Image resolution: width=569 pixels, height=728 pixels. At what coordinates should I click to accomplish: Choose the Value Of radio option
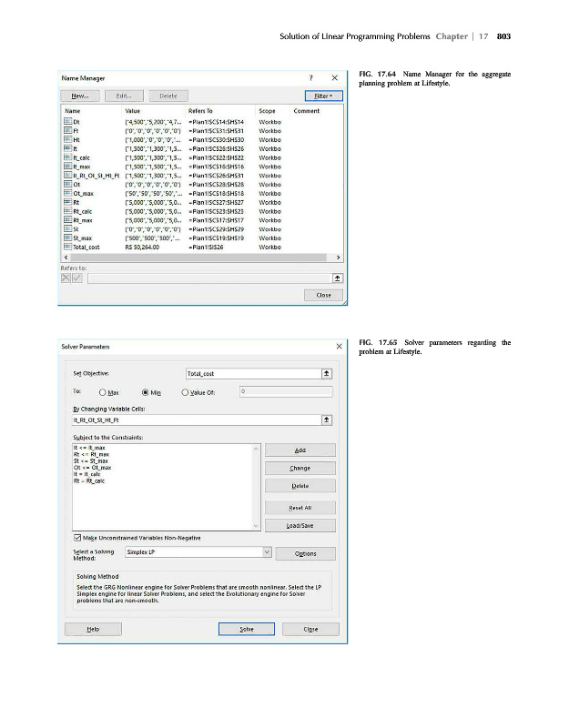[188, 392]
